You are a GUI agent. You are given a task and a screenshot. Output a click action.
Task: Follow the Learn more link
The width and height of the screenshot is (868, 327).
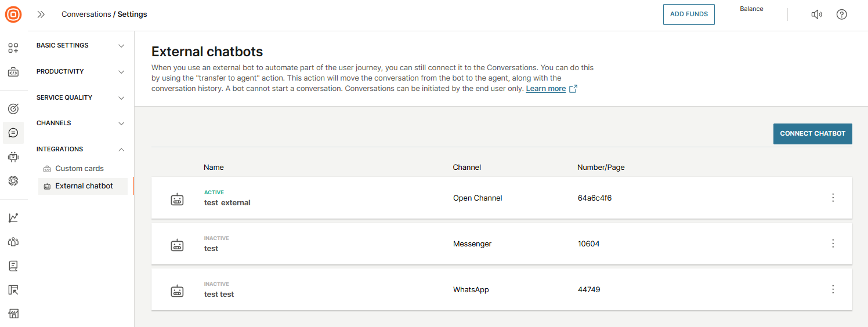point(545,89)
